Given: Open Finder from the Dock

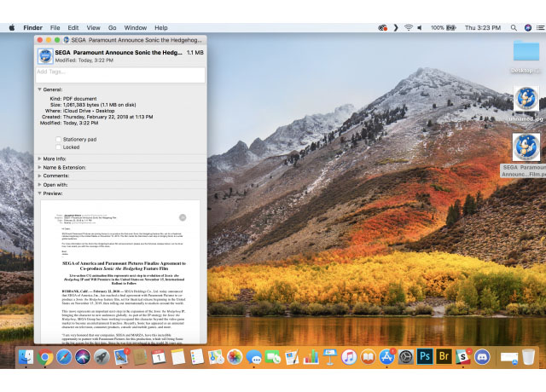Looking at the screenshot, I should (26, 357).
